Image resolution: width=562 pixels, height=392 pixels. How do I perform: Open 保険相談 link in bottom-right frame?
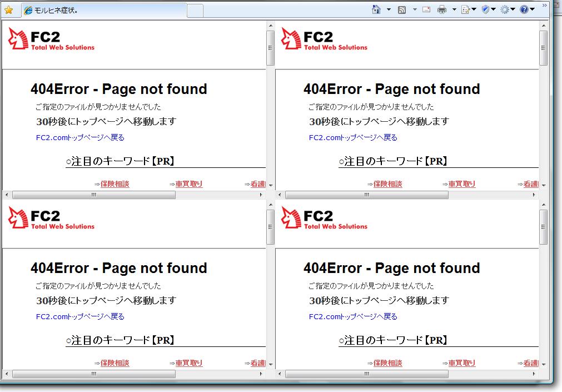[388, 363]
